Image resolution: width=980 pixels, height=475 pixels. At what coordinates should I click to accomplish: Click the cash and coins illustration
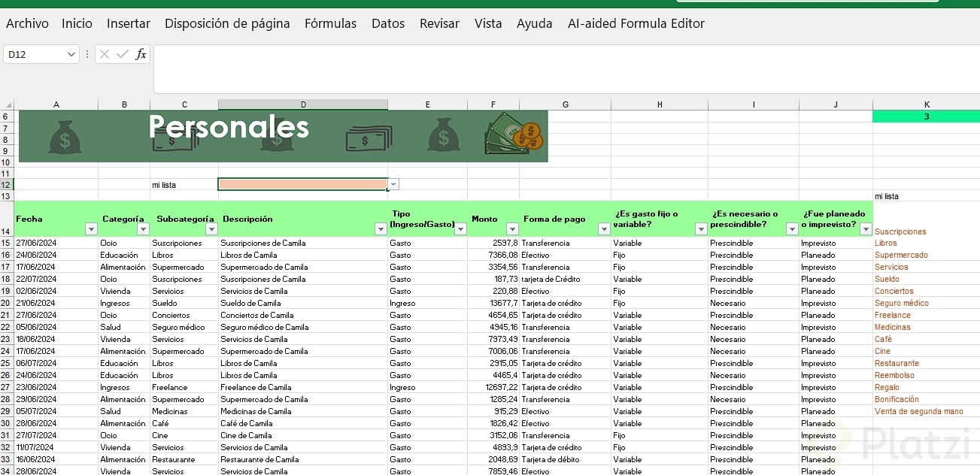pos(514,135)
